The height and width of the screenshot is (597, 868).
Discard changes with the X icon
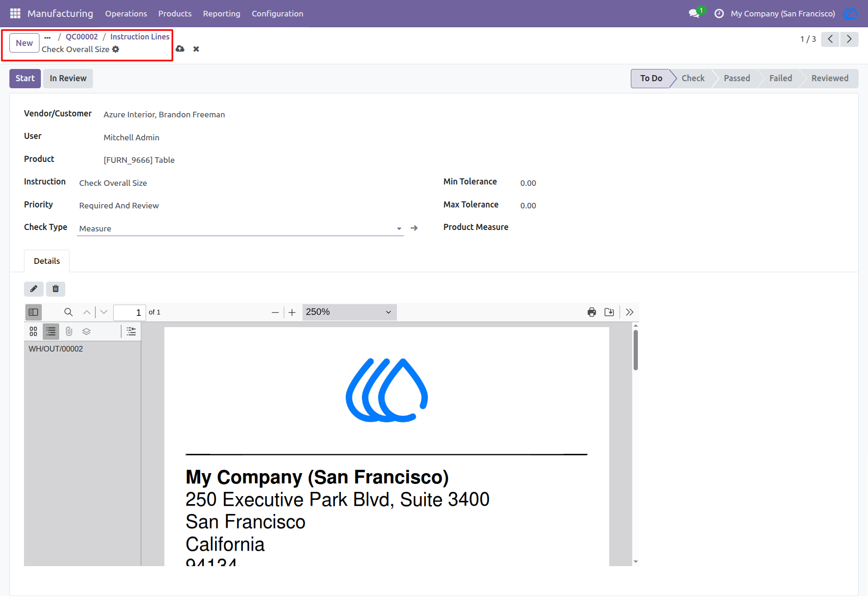point(196,49)
